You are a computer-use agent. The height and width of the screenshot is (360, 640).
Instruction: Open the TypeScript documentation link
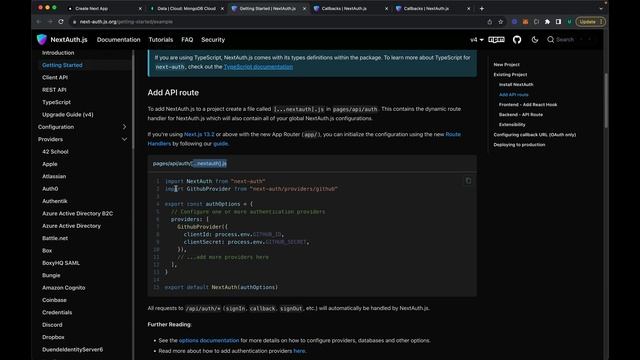(x=258, y=67)
